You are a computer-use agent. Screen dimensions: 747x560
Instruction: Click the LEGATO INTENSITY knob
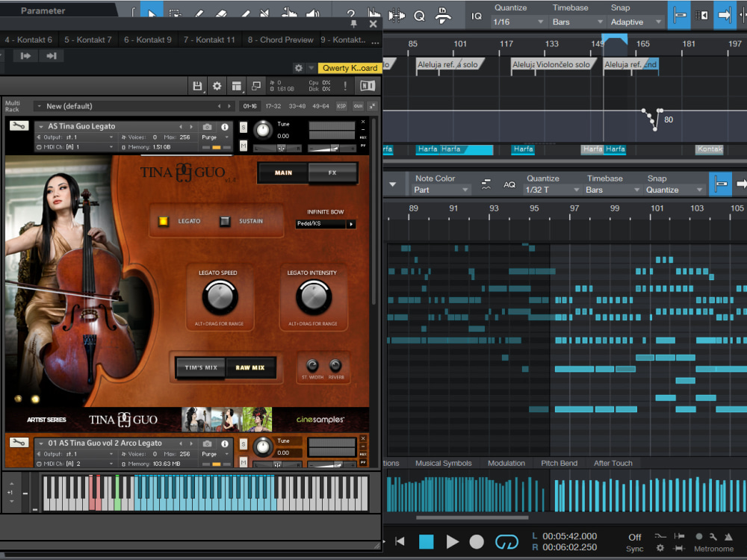314,296
